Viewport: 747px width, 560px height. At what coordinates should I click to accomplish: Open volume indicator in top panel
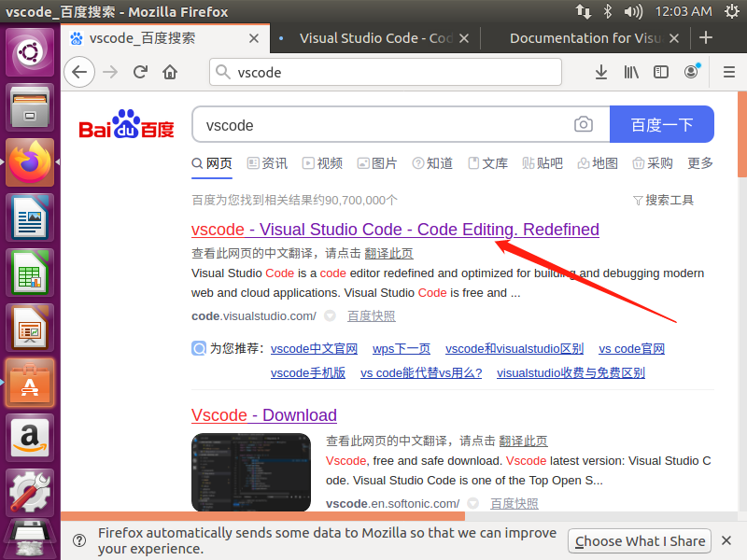pyautogui.click(x=633, y=11)
